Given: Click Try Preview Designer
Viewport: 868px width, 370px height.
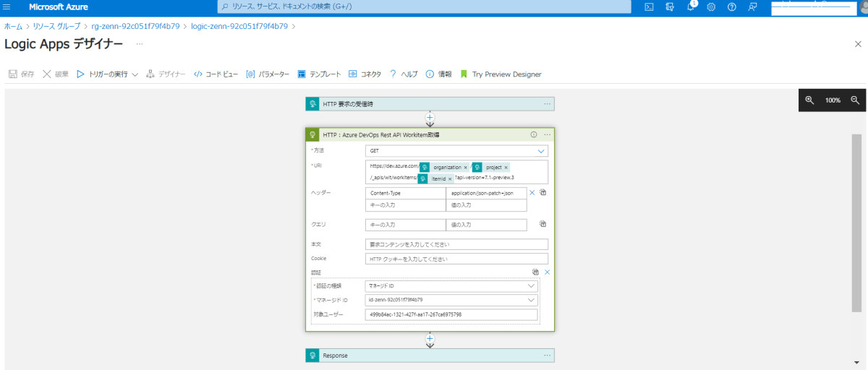Looking at the screenshot, I should [x=501, y=74].
